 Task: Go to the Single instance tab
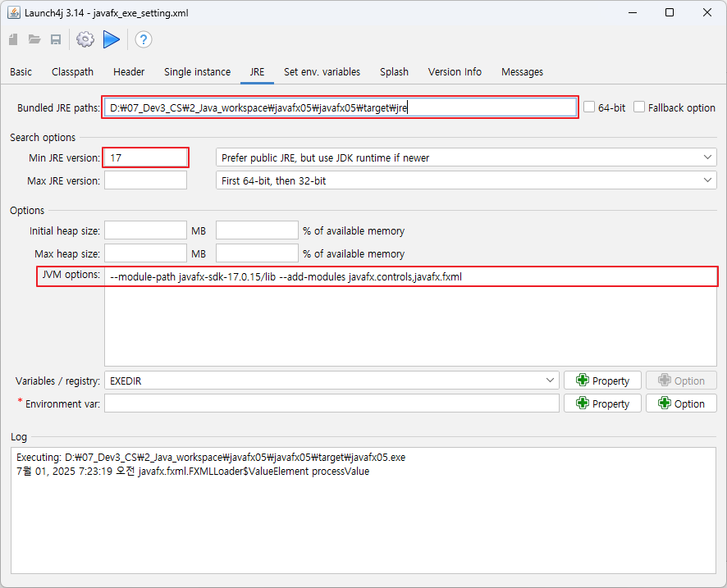click(x=197, y=72)
